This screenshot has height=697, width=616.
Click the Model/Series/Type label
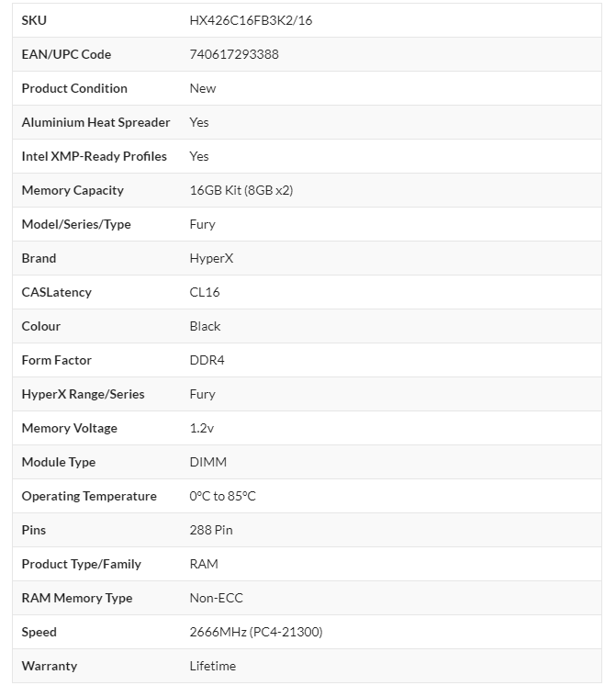point(76,224)
